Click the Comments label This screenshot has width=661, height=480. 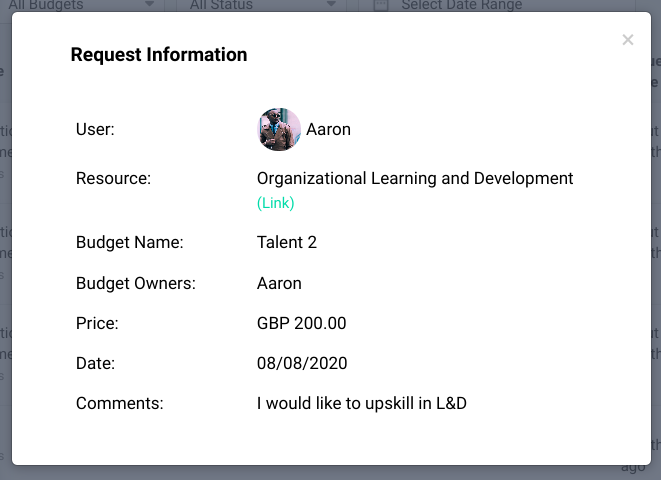119,404
